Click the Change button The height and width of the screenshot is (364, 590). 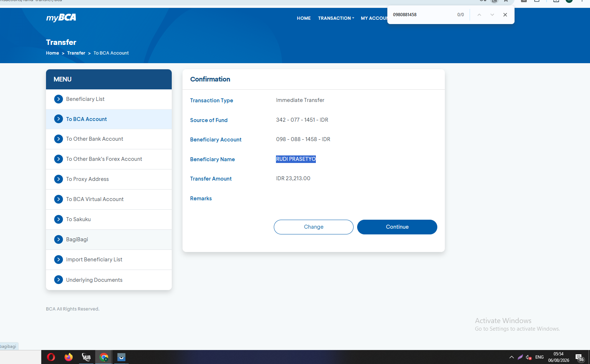click(314, 227)
